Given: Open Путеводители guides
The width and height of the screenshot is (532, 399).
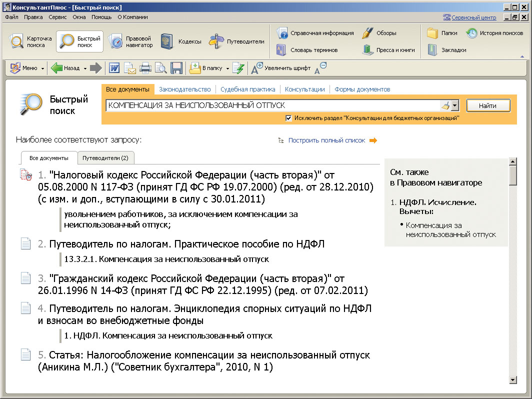Looking at the screenshot, I should 236,41.
